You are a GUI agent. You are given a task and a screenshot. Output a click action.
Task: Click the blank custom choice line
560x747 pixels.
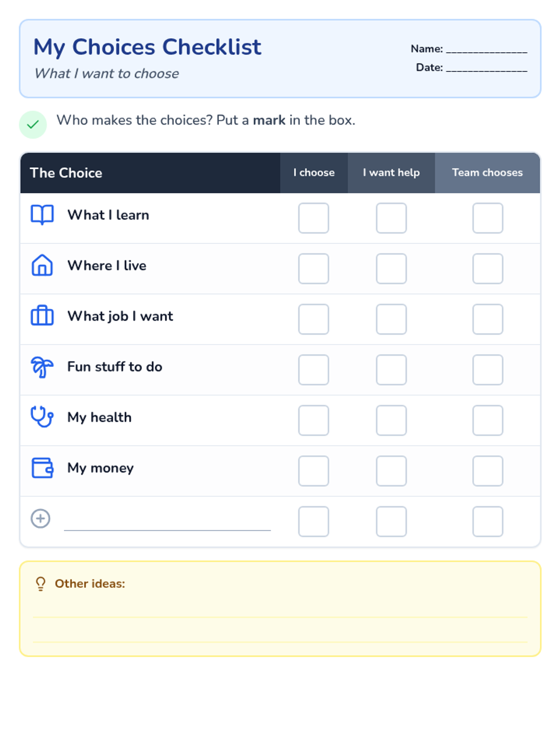167,524
